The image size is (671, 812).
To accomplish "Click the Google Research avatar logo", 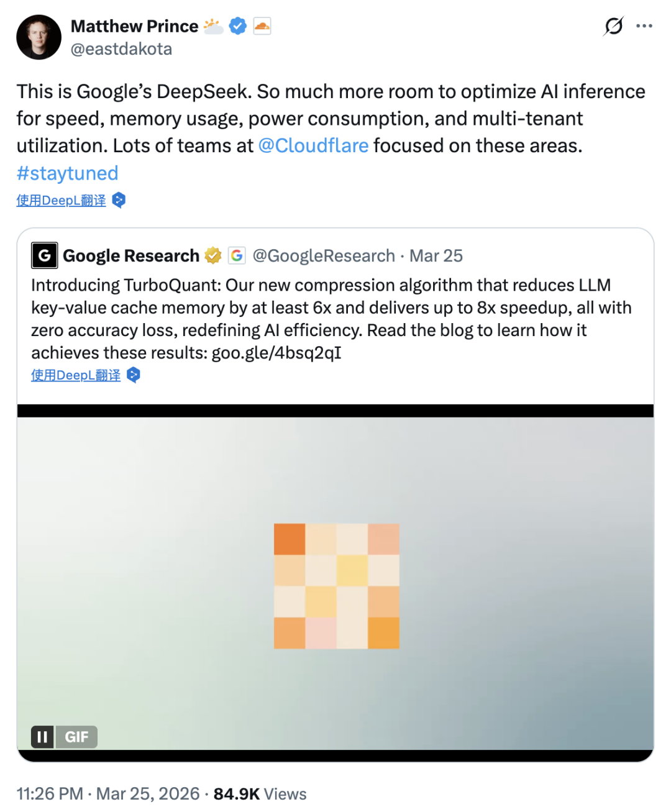I will pos(45,255).
